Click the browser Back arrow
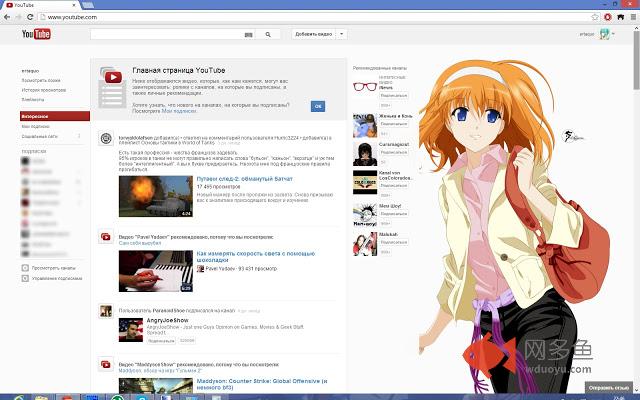The height and width of the screenshot is (400, 640). [x=7, y=17]
